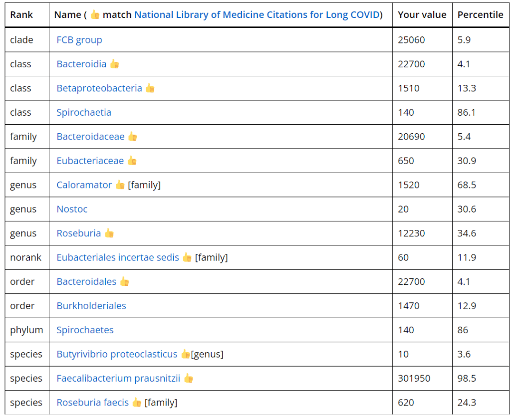
Task: Click thumbs-up icon next to Roseburia genus
Action: (x=109, y=233)
